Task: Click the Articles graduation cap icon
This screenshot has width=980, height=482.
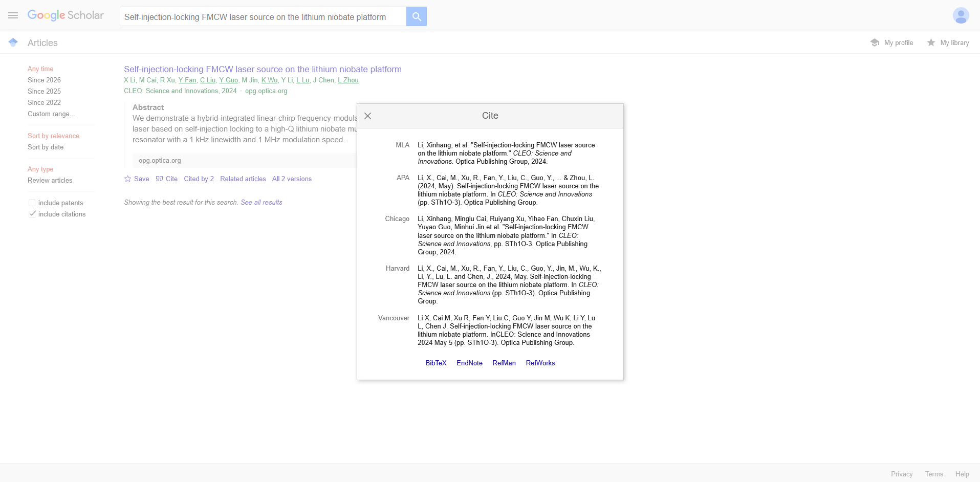Action: tap(13, 42)
